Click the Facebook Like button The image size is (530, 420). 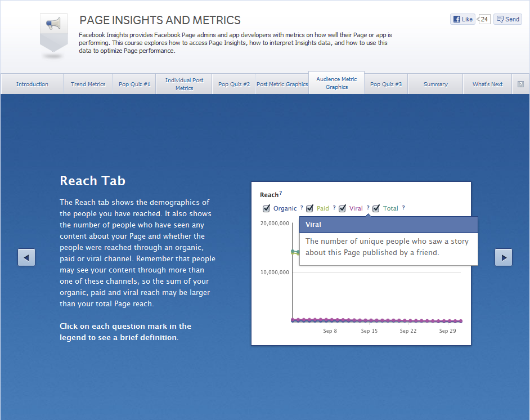pos(462,19)
